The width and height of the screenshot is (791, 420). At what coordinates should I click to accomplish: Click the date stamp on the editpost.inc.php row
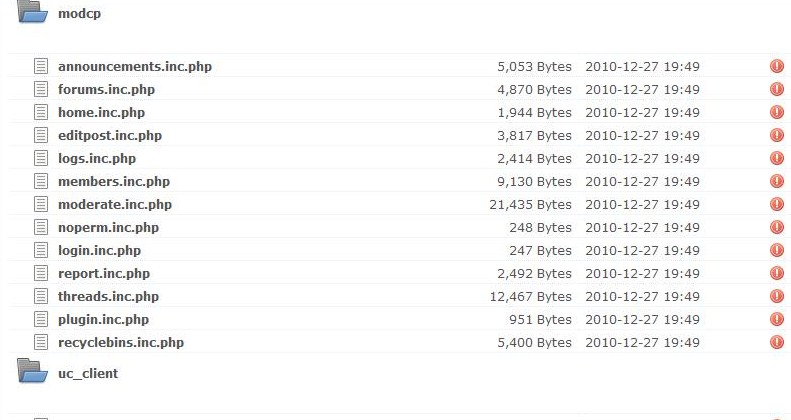(642, 135)
